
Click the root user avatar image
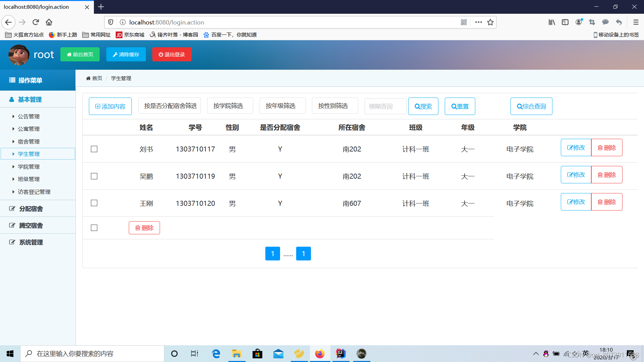tap(19, 55)
